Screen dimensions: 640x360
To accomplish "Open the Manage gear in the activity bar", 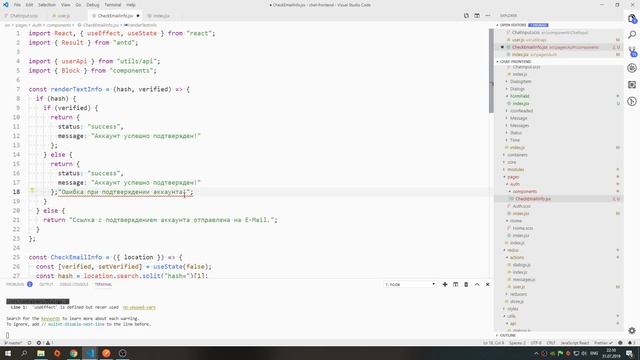I will point(632,331).
